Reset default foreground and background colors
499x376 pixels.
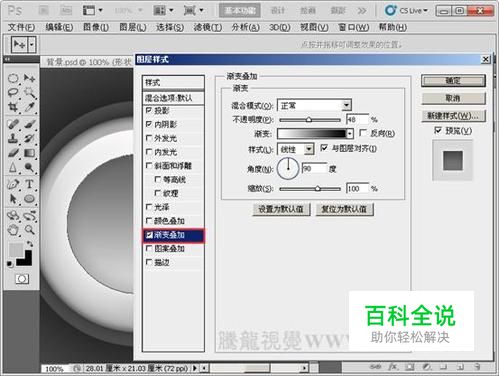coord(10,264)
